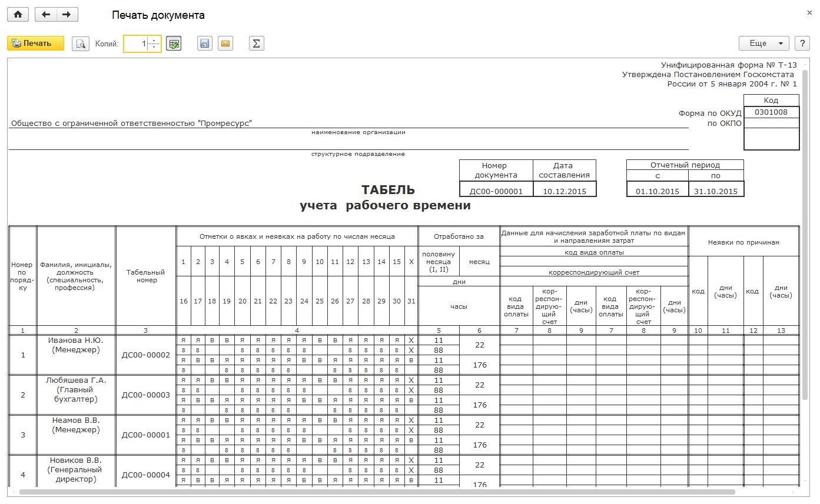Navigate back with the left arrow
The width and height of the screenshot is (820, 504).
[46, 15]
